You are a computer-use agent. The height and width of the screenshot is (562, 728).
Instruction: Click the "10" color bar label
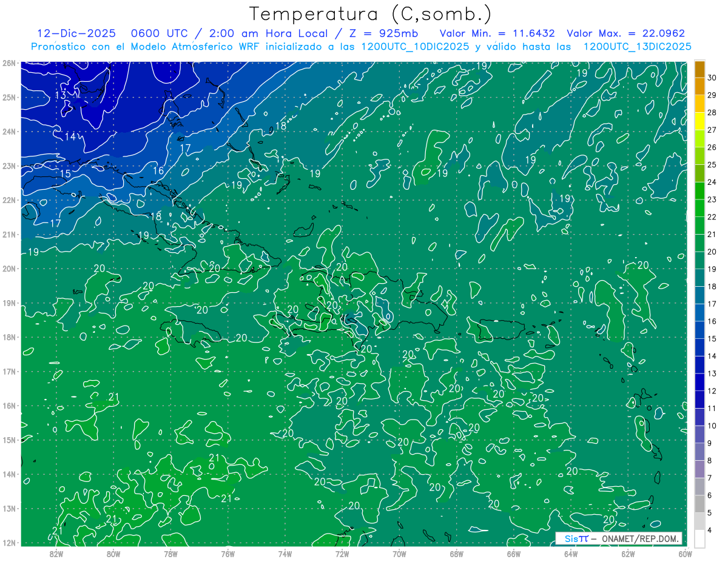pos(712,426)
